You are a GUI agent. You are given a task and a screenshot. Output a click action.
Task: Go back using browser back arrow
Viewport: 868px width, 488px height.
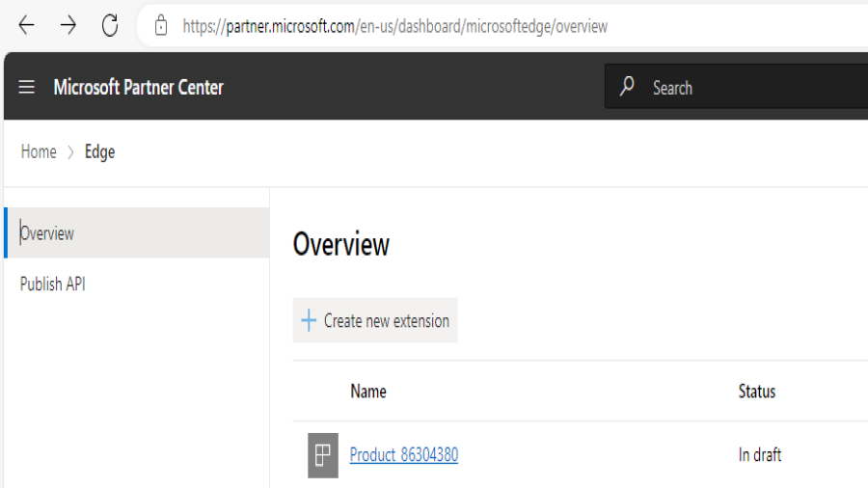pyautogui.click(x=27, y=25)
